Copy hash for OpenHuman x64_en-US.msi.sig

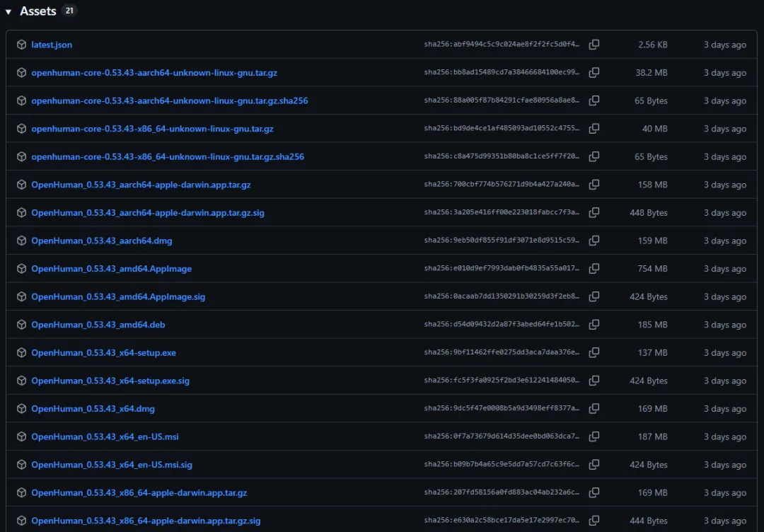(x=594, y=465)
